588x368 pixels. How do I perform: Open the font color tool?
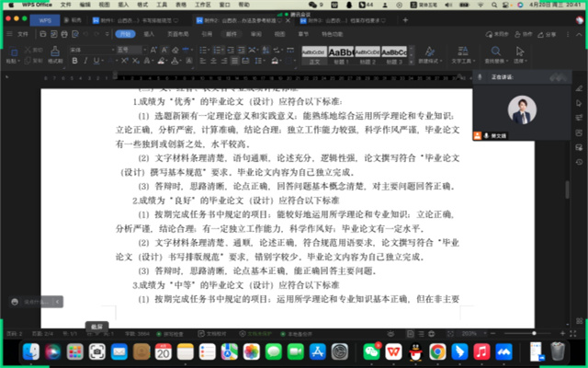175,61
